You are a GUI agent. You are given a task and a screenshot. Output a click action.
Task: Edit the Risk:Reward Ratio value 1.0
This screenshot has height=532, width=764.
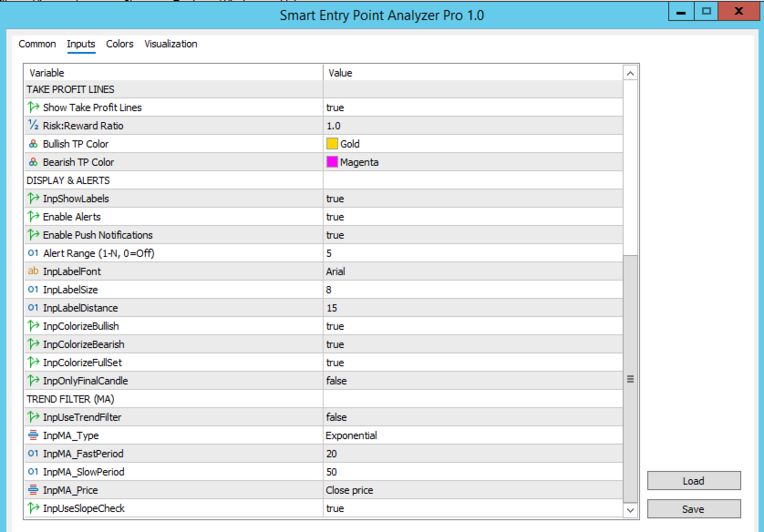pyautogui.click(x=472, y=126)
